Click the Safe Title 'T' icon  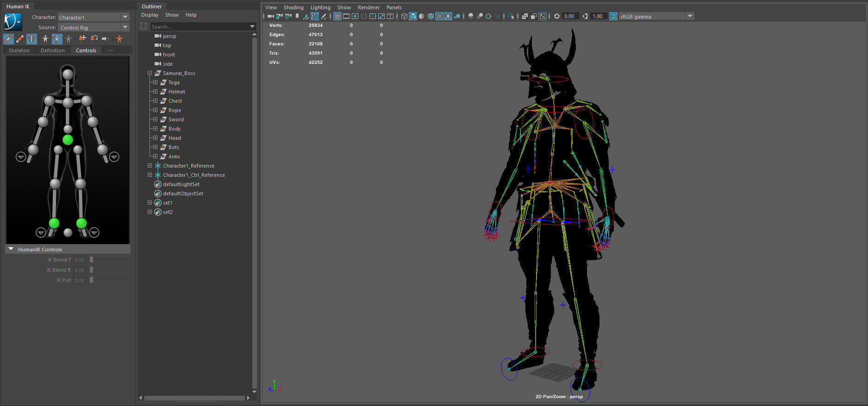tap(390, 16)
